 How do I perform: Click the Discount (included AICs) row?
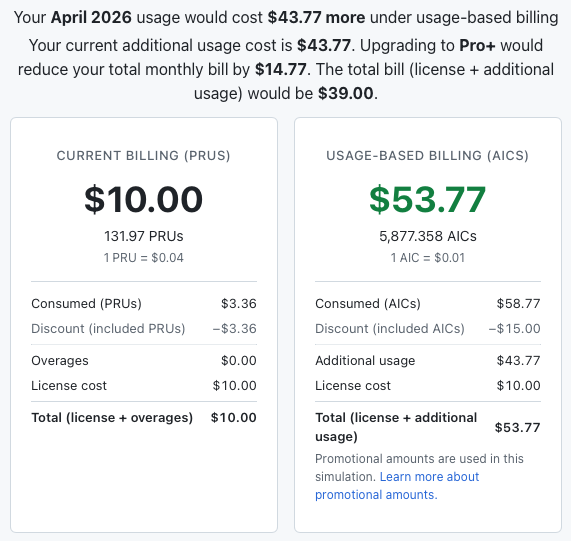[428, 328]
